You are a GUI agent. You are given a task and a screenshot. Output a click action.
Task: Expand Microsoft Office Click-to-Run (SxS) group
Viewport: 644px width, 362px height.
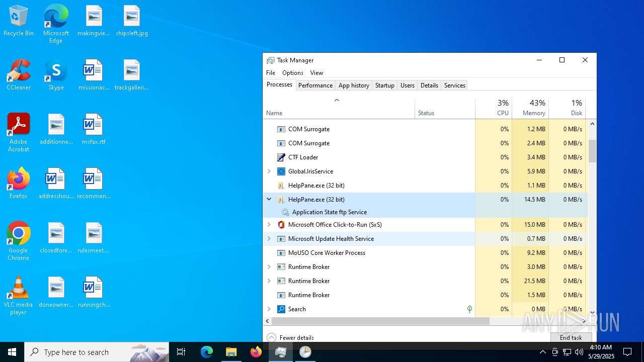click(x=269, y=225)
